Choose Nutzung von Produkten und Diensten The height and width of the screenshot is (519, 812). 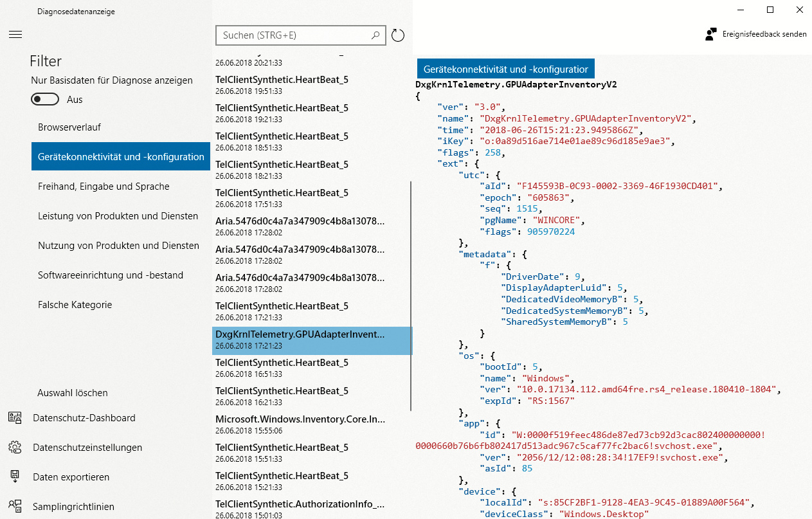(118, 246)
